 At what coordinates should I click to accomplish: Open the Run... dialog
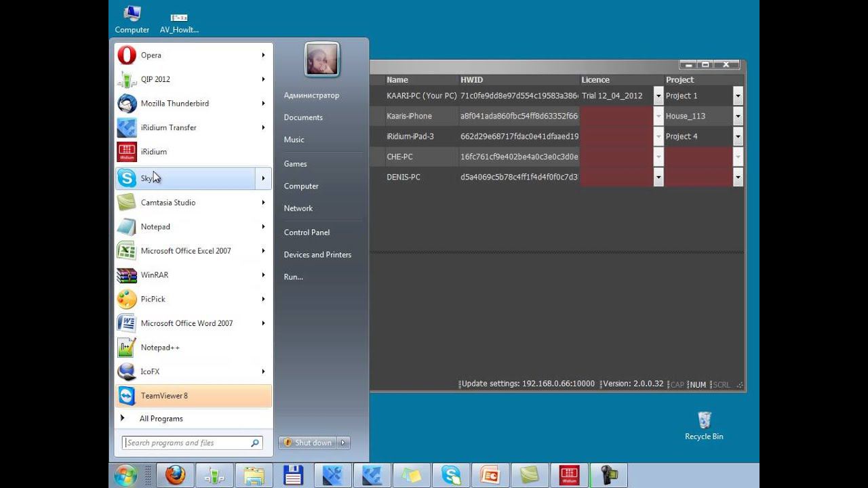(x=293, y=277)
